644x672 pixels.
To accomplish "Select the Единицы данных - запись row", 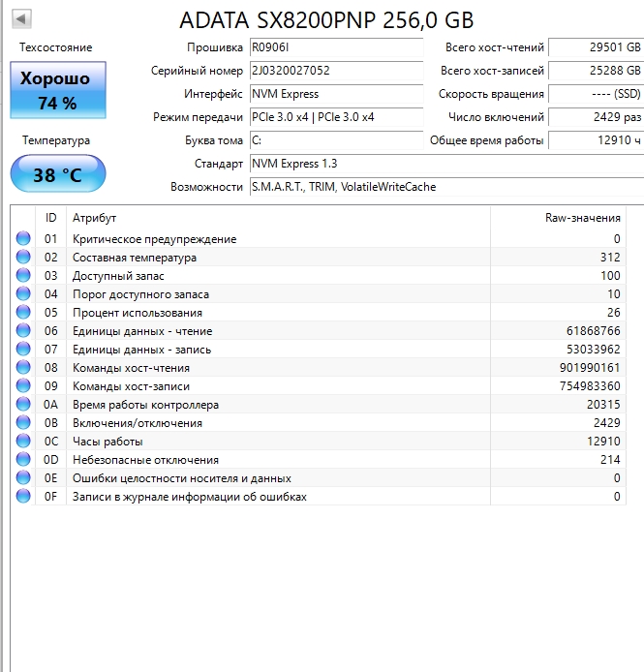I will pos(319,349).
